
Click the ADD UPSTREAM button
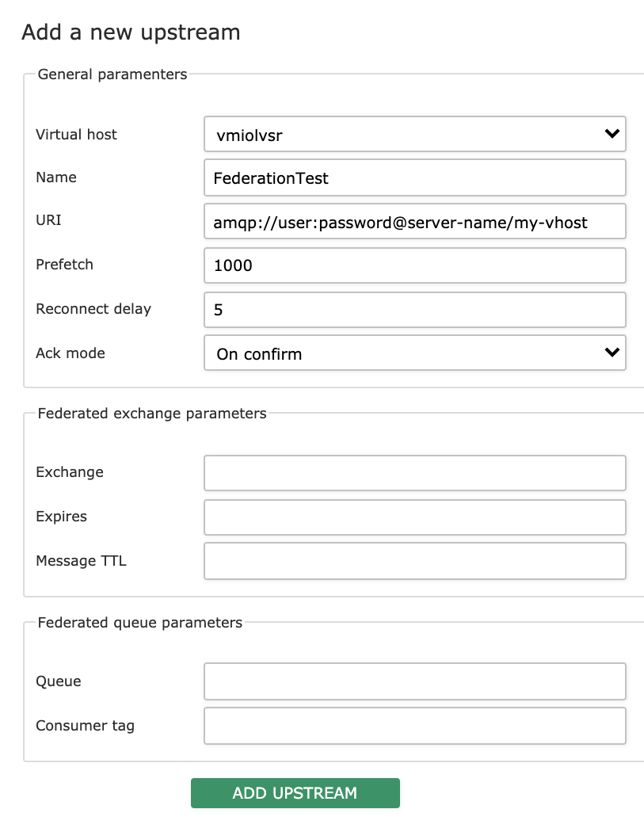pos(295,792)
